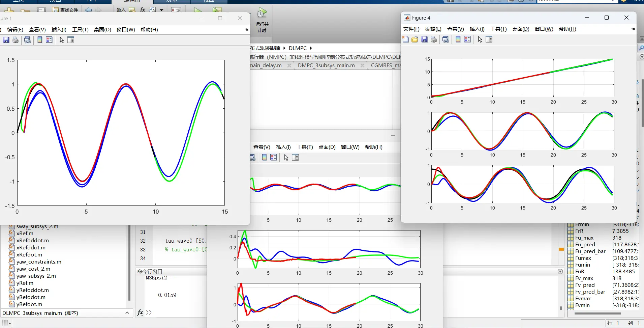Click the New Figure icon in Figure 4
Screen dimensions: 644x328
coord(406,39)
